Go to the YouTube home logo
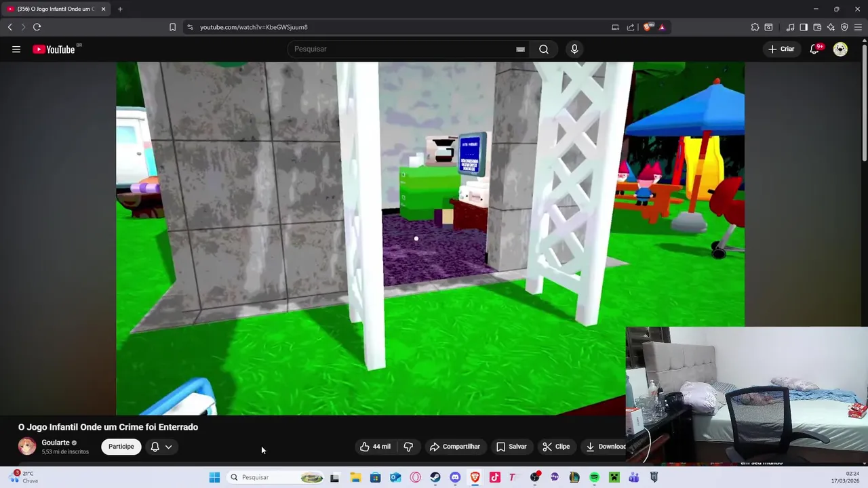868x488 pixels. point(54,49)
